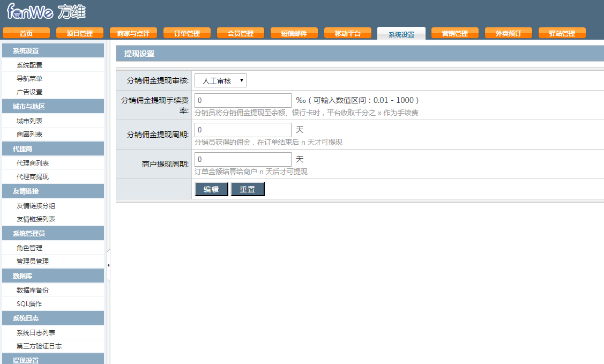
Task: Go to 城市列表 sidebar link
Action: pos(29,121)
